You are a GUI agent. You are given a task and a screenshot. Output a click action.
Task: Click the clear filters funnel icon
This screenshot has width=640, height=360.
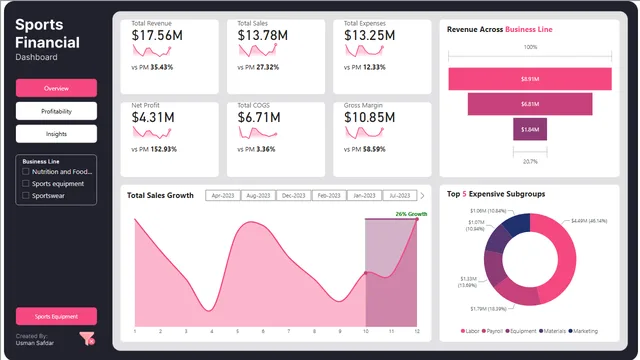(87, 338)
